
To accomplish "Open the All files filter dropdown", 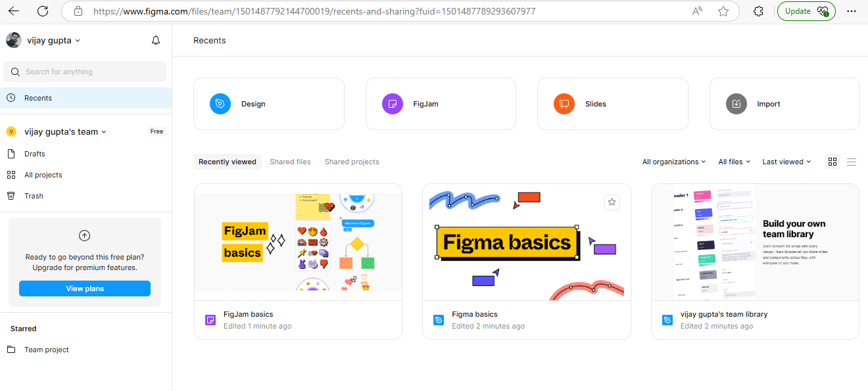I will pyautogui.click(x=734, y=162).
